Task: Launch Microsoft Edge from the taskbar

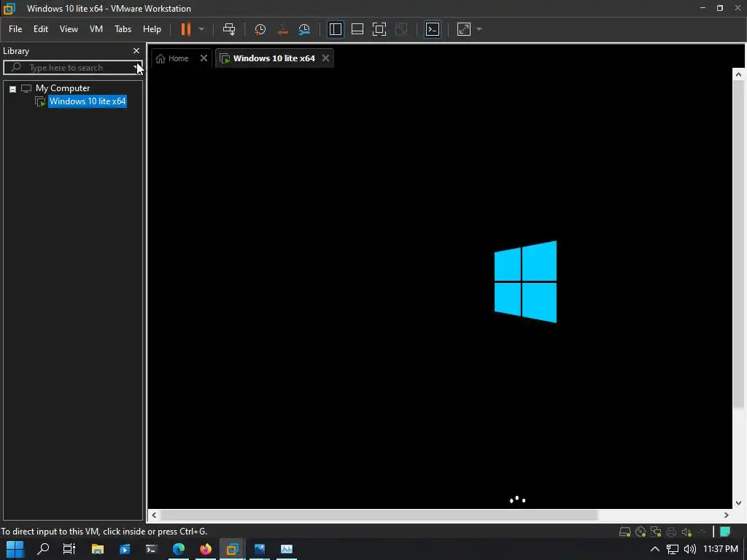Action: click(x=179, y=549)
